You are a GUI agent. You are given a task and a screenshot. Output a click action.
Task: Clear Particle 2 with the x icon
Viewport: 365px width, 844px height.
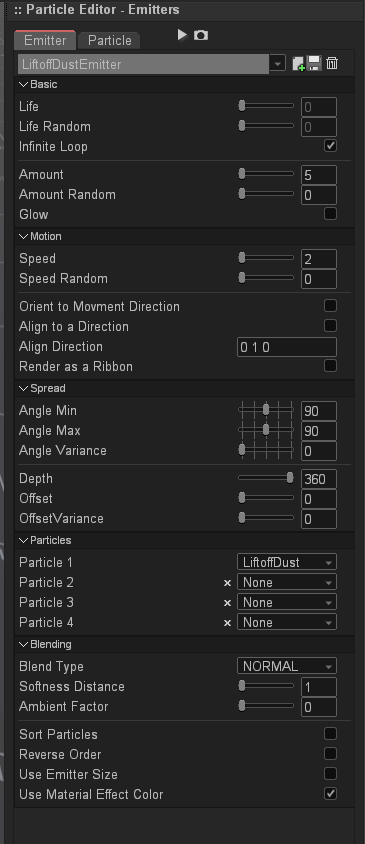(x=227, y=583)
